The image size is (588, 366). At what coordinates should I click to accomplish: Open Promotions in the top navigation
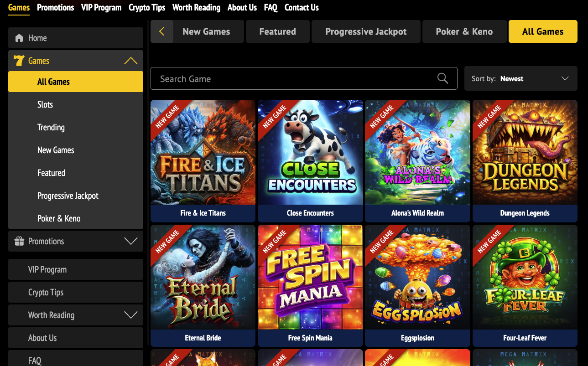click(55, 7)
